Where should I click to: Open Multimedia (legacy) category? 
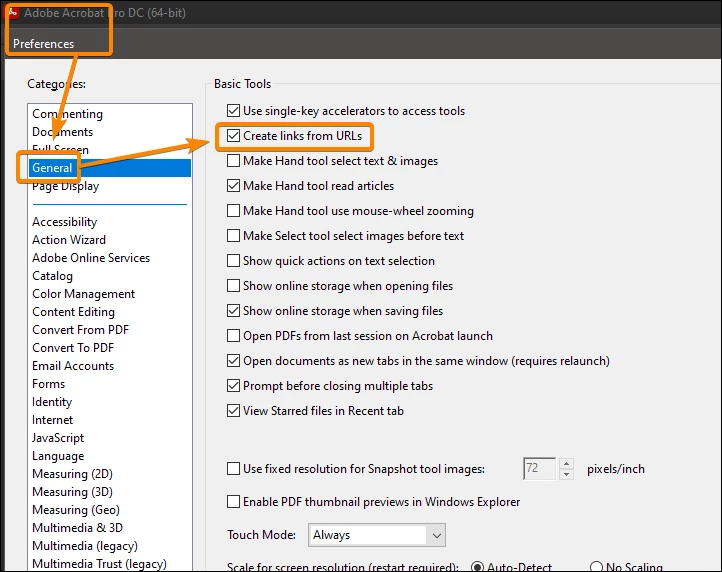coord(85,546)
